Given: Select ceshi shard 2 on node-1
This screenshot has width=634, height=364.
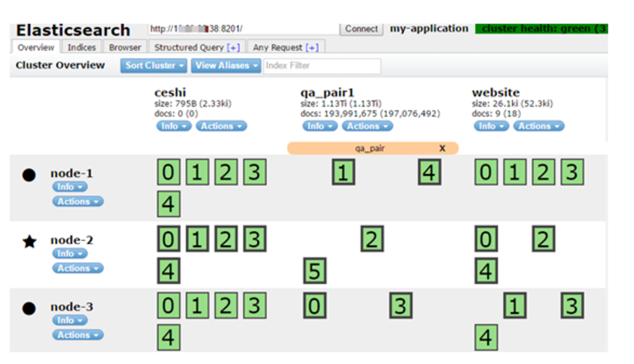Looking at the screenshot, I should click(226, 172).
